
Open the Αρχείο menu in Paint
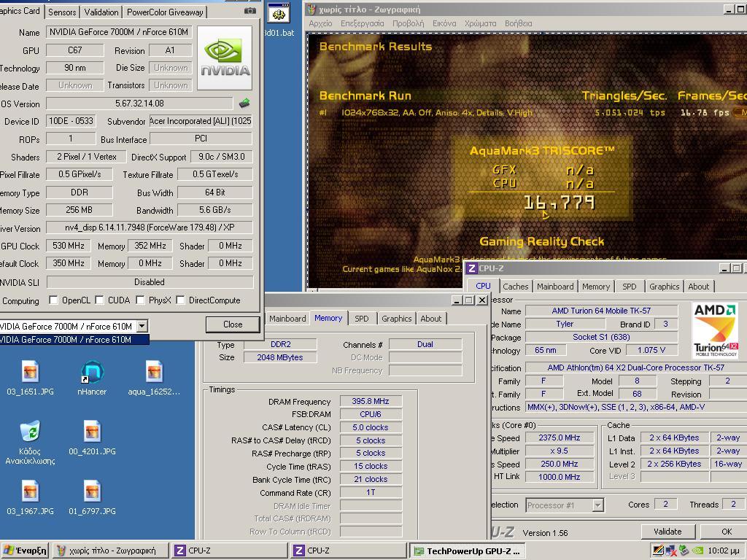[321, 23]
